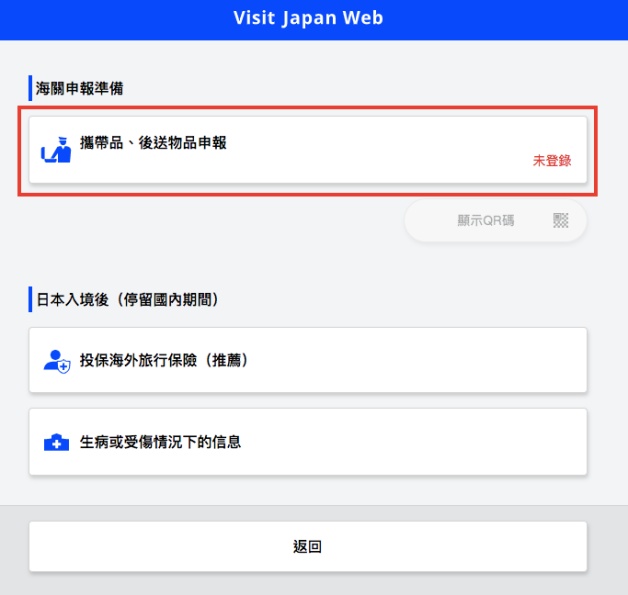Image resolution: width=628 pixels, height=595 pixels.
Task: Click the insurance person shield icon
Action: 57,362
